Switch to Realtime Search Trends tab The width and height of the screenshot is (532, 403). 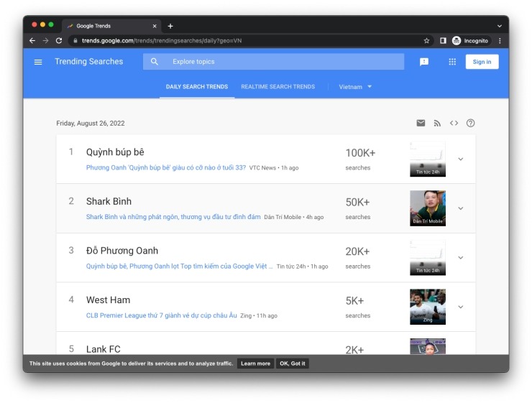(x=278, y=87)
